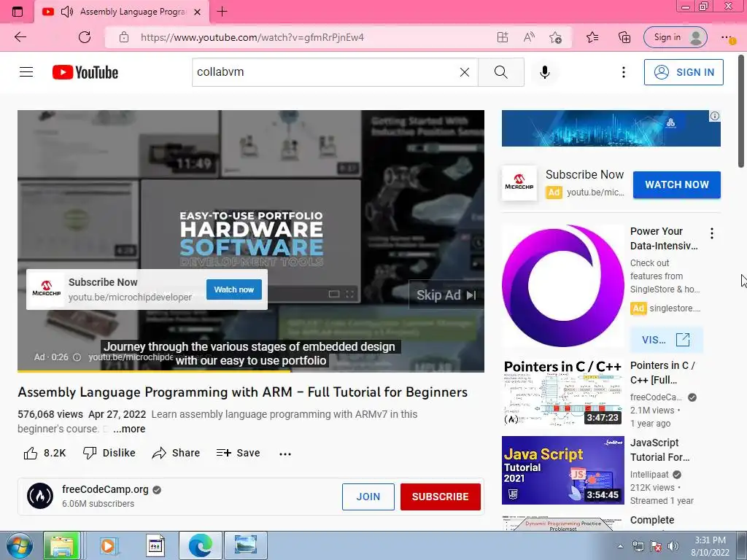Clear the search box text with the X
This screenshot has height=560, width=747.
pos(465,72)
